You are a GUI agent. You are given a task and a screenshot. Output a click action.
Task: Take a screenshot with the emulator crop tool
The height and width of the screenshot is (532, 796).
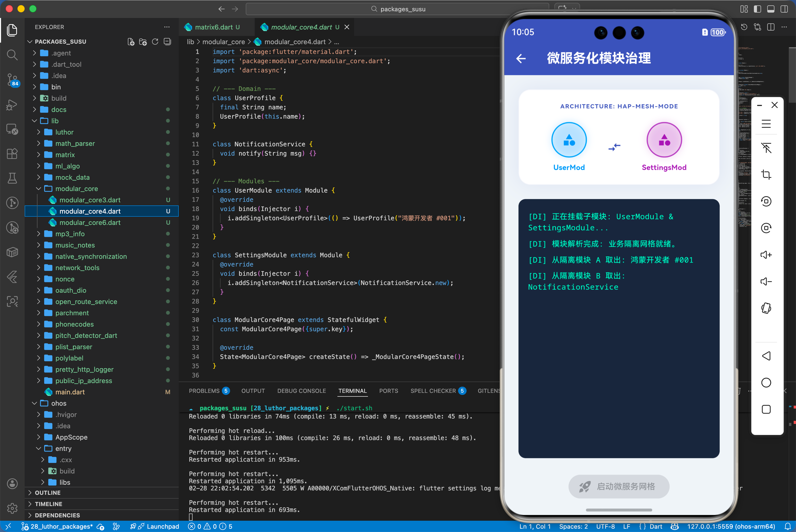click(x=766, y=174)
